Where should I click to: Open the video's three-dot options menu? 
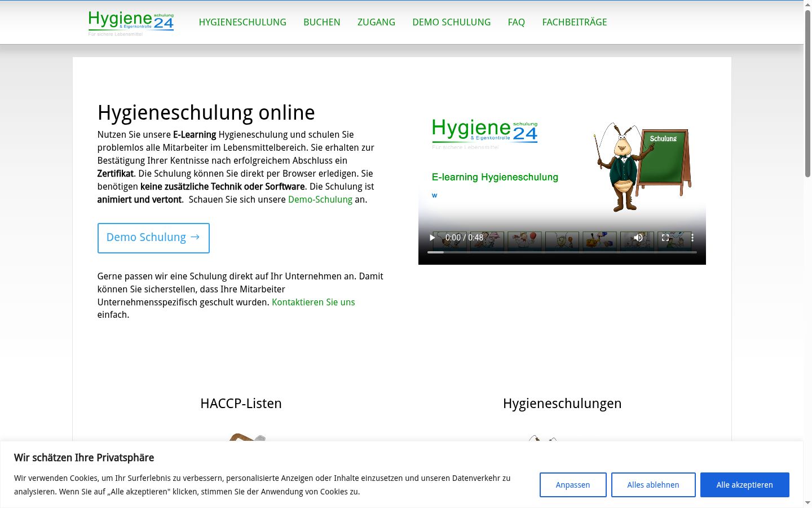click(692, 238)
